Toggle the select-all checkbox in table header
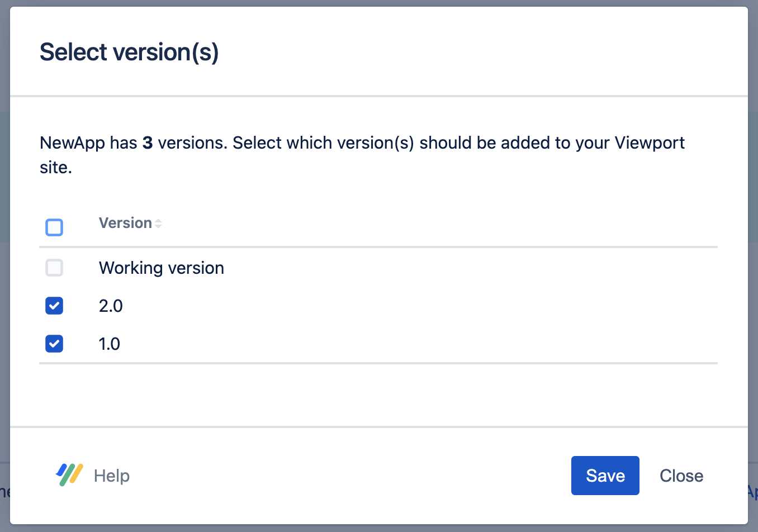This screenshot has height=532, width=758. coord(54,227)
